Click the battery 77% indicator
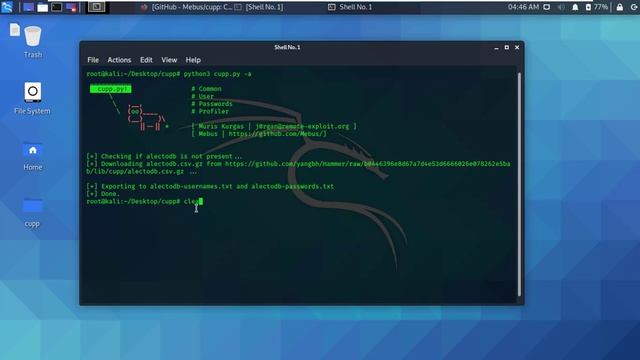 click(x=597, y=7)
